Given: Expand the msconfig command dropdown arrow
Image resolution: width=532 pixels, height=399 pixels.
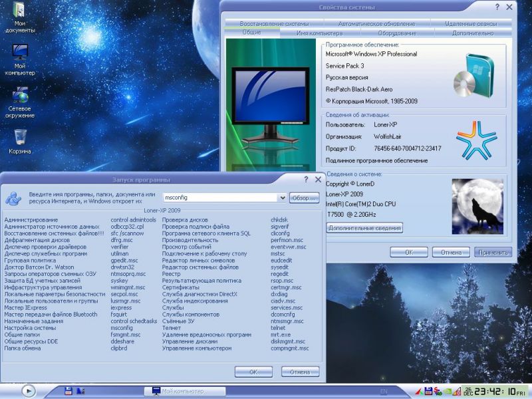Looking at the screenshot, I should (x=283, y=198).
